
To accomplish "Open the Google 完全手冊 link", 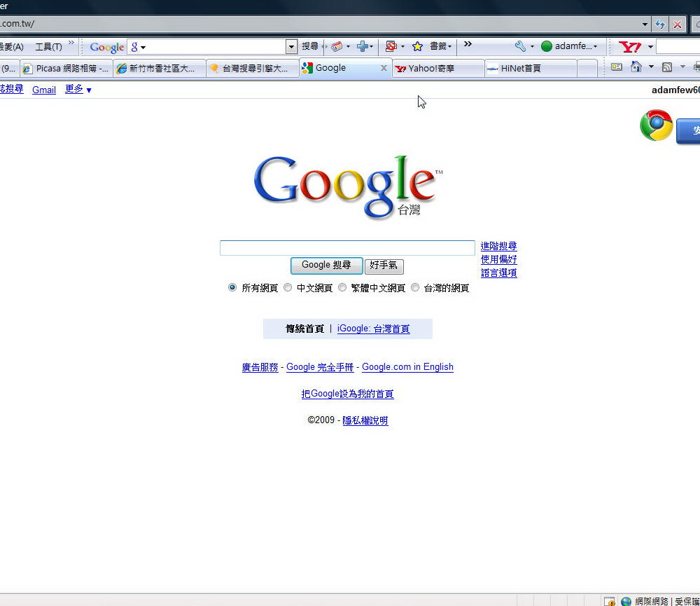I will tap(320, 367).
